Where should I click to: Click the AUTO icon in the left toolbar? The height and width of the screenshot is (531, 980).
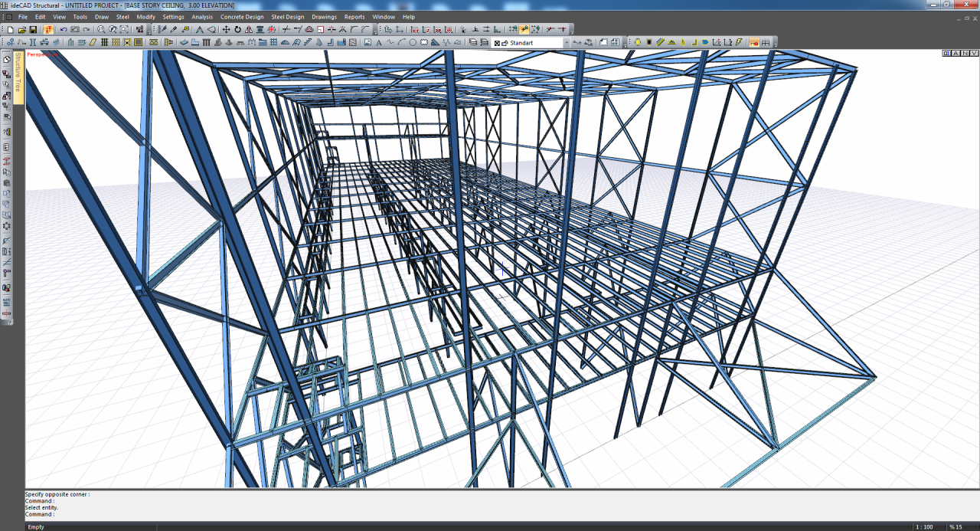(x=7, y=301)
